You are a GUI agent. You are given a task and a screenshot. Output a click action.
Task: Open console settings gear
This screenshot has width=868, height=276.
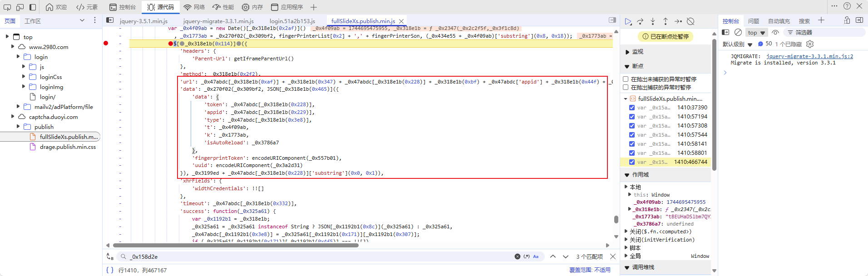(x=810, y=44)
